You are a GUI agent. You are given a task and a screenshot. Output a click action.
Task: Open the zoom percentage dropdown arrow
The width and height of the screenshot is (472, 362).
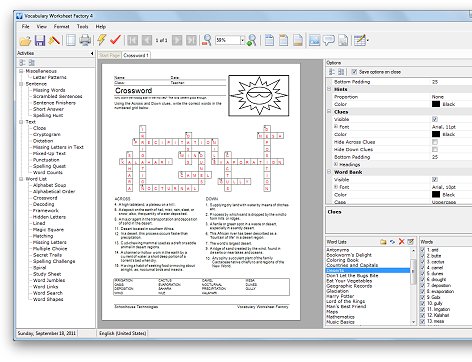click(x=242, y=40)
